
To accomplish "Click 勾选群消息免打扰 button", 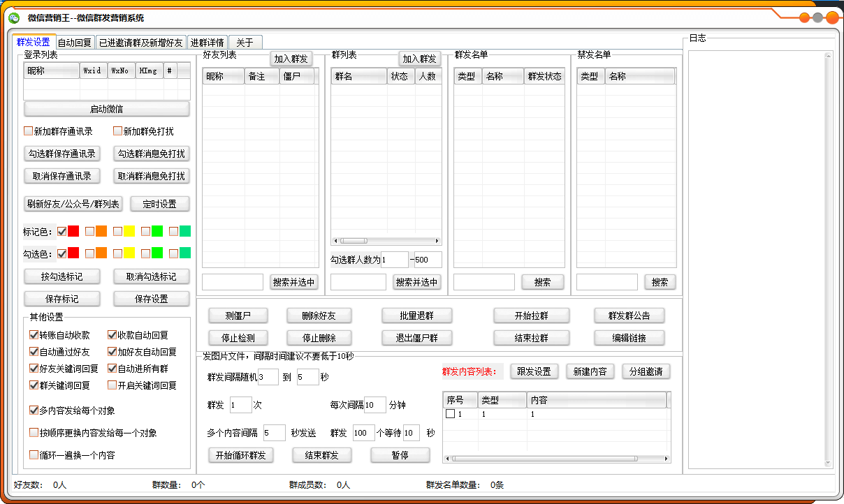I will pyautogui.click(x=152, y=154).
